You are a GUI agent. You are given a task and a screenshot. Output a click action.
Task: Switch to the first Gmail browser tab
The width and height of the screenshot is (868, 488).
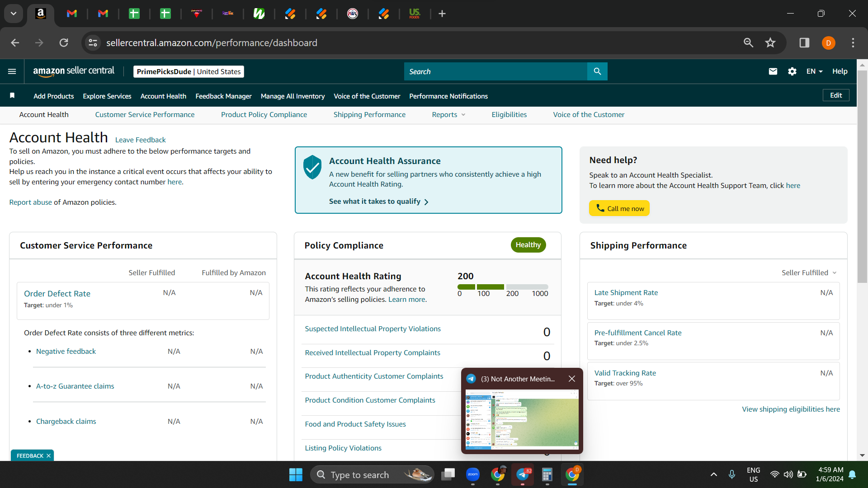pyautogui.click(x=72, y=14)
